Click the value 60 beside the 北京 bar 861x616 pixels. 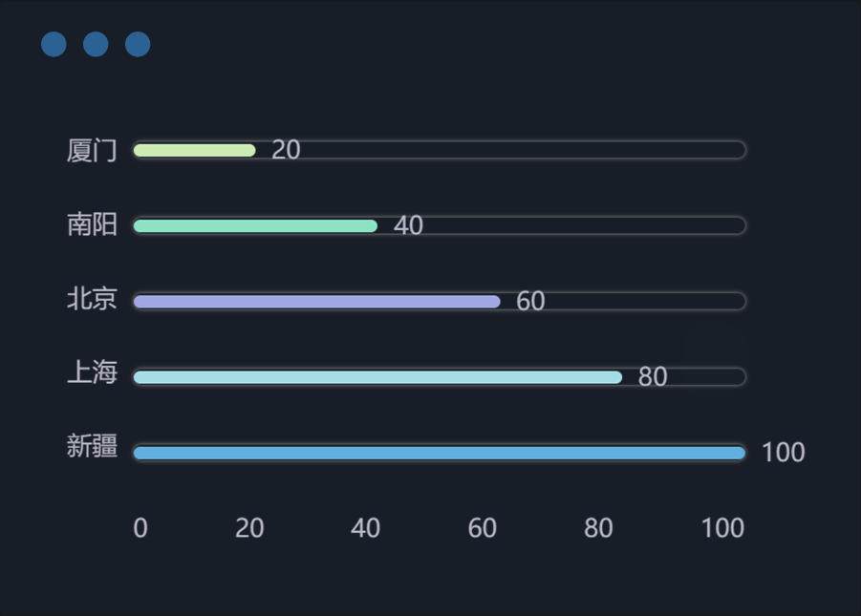point(530,302)
